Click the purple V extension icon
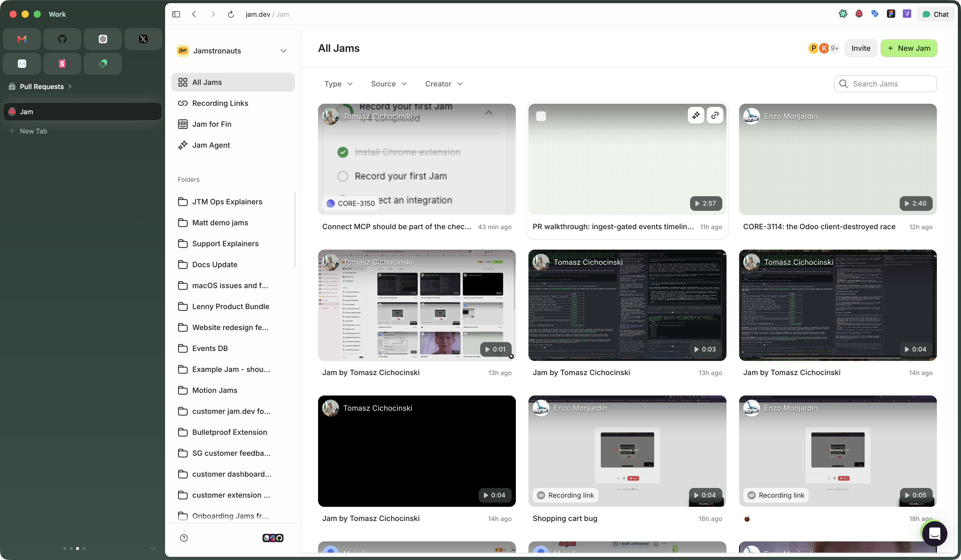 [907, 14]
